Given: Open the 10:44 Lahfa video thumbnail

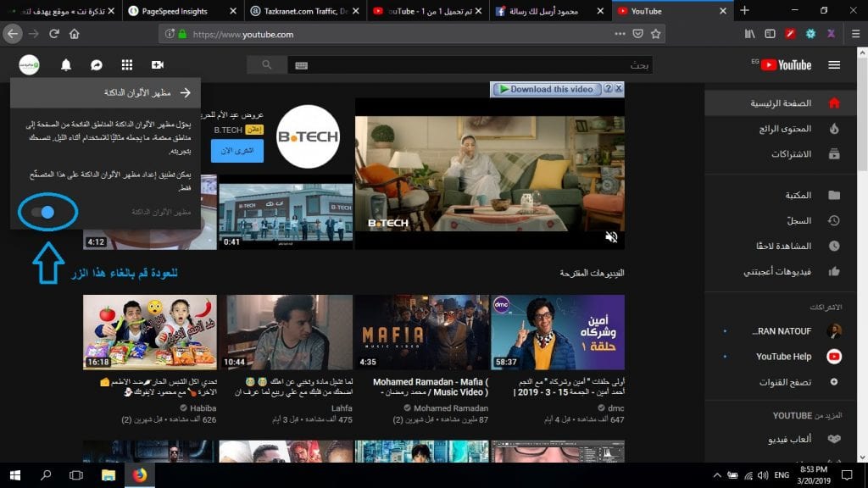Looking at the screenshot, I should (286, 332).
